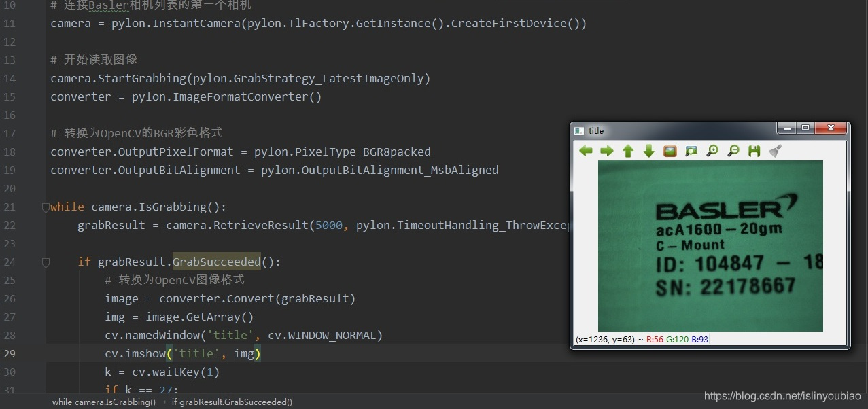
Task: Zoom in with plus magnifier icon
Action: pos(712,151)
